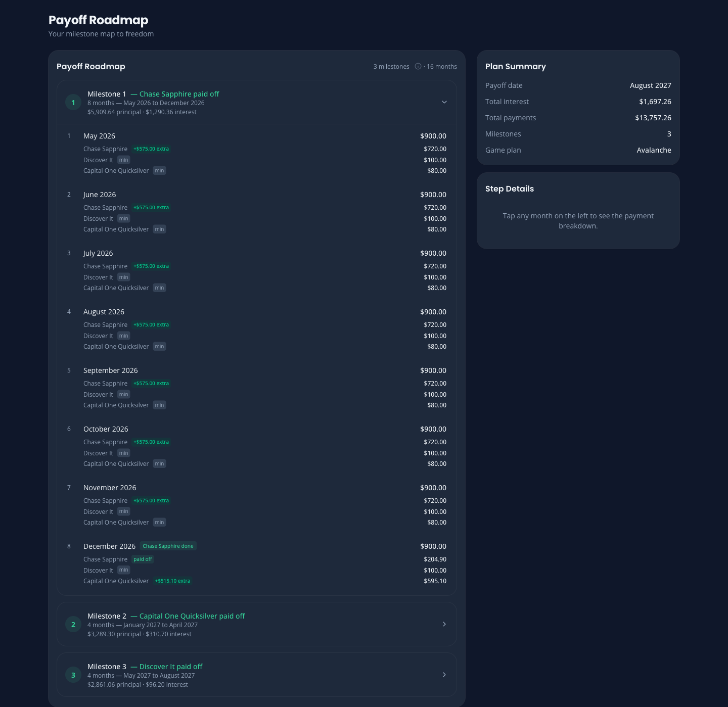728x707 pixels.
Task: Click the Milestone 1 numbered circle badge
Action: pyautogui.click(x=73, y=102)
